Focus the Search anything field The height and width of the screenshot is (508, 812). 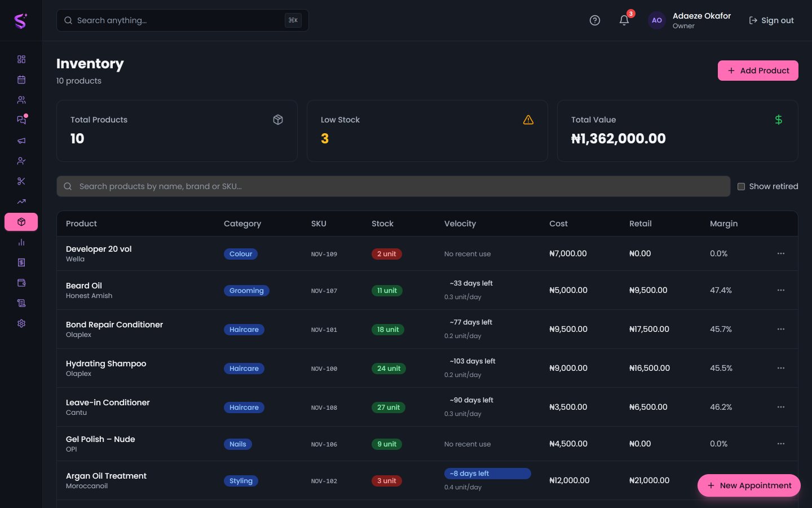coord(182,20)
